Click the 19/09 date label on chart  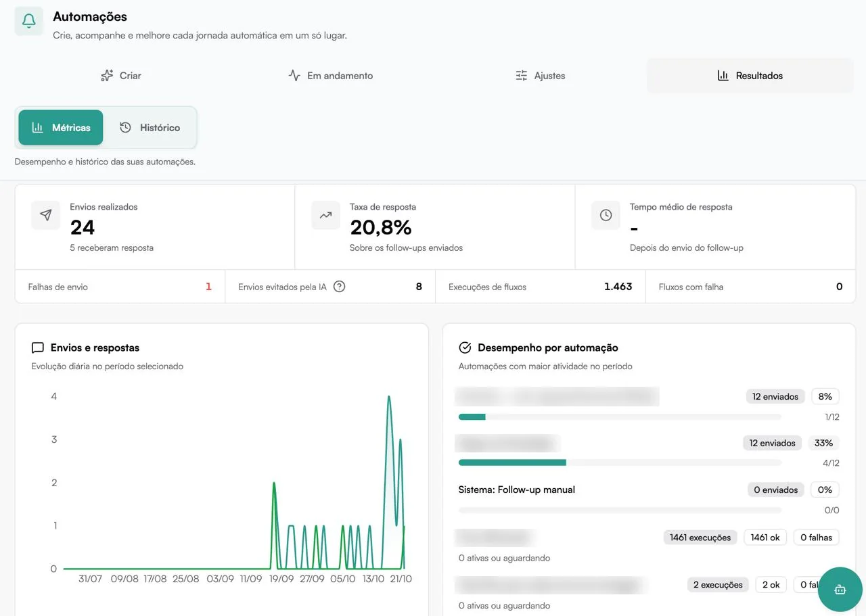point(281,579)
